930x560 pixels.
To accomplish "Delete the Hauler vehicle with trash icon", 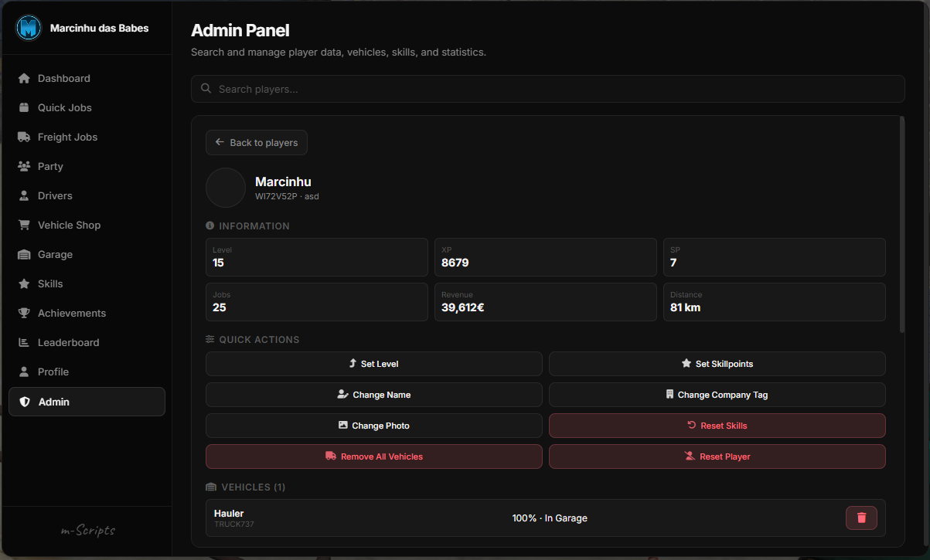I will 861,518.
